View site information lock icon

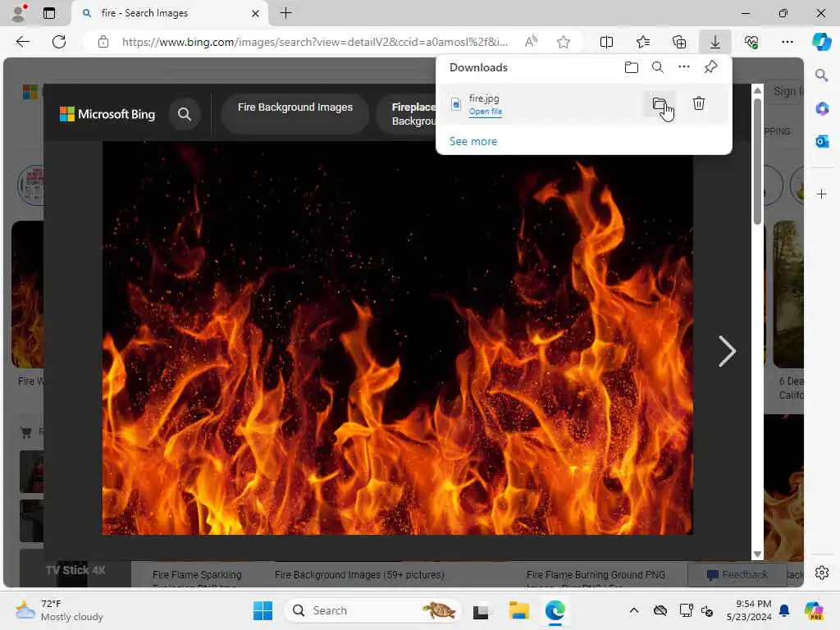point(103,42)
